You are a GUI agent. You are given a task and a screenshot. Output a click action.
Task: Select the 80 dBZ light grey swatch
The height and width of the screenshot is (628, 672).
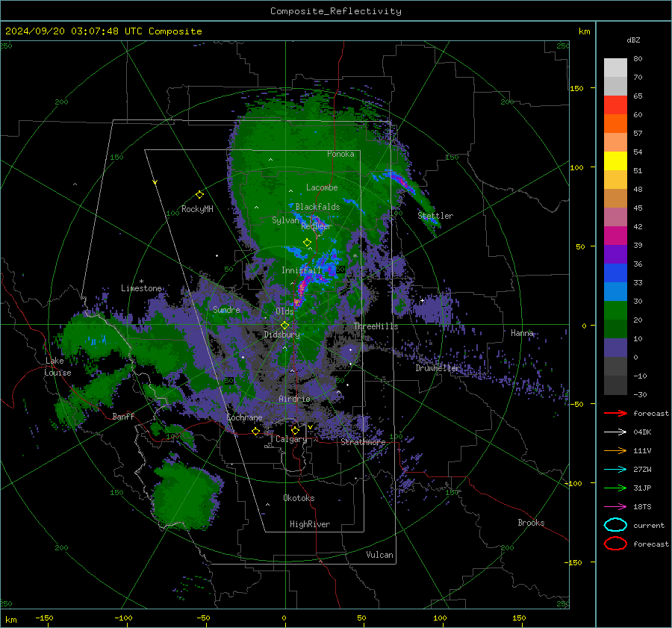[x=615, y=67]
